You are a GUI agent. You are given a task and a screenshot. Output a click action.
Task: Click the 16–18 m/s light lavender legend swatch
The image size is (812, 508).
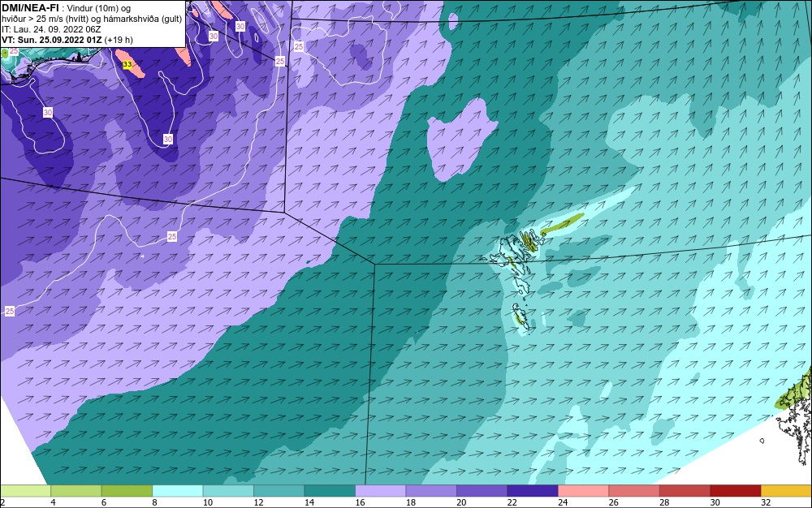[381, 491]
